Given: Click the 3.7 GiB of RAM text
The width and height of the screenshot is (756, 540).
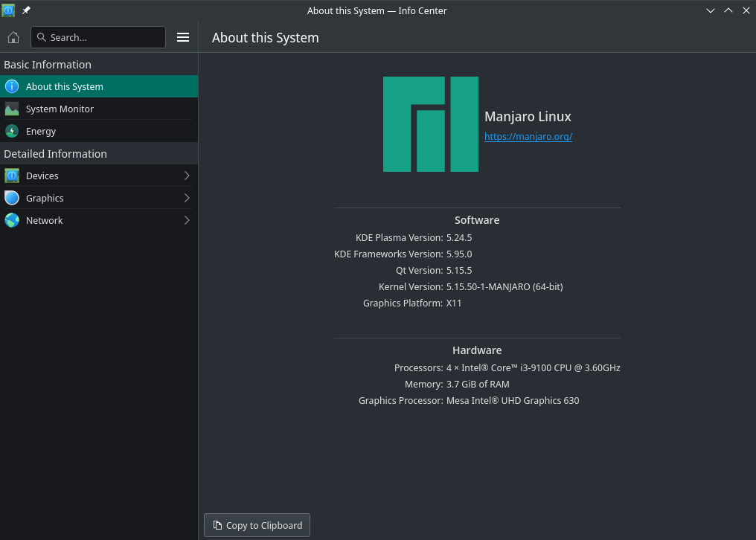Looking at the screenshot, I should [x=478, y=385].
